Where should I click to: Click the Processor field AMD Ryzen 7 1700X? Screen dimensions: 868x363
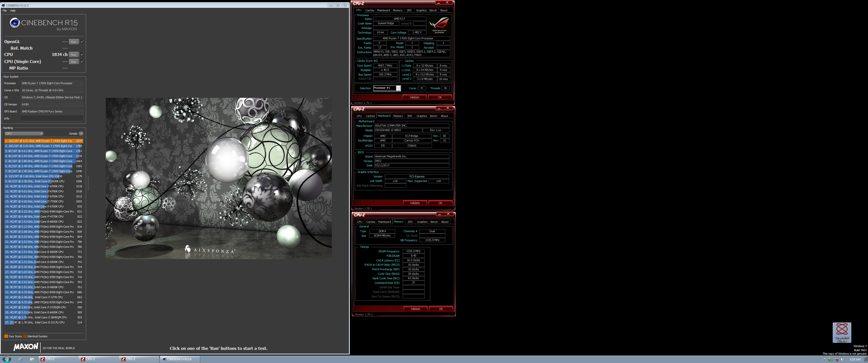pyautogui.click(x=52, y=83)
